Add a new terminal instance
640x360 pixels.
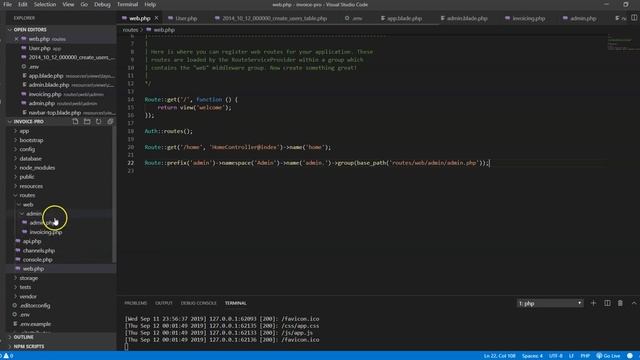click(x=593, y=303)
